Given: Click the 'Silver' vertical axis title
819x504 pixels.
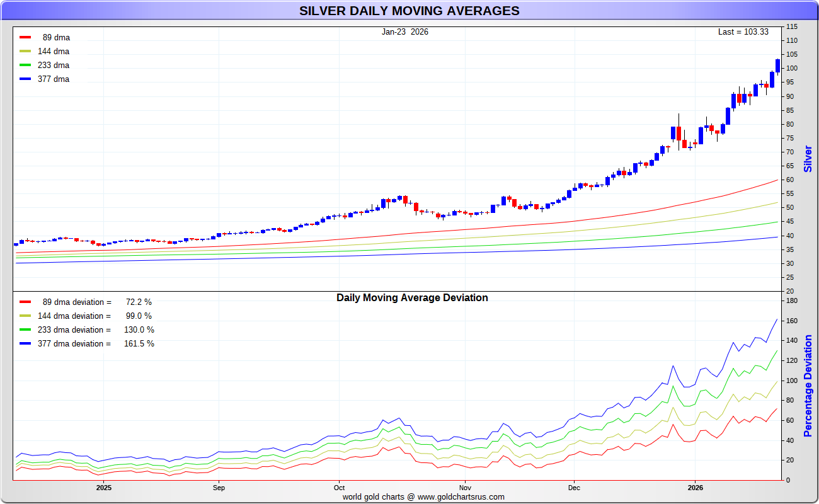Looking at the screenshot, I should pos(808,159).
